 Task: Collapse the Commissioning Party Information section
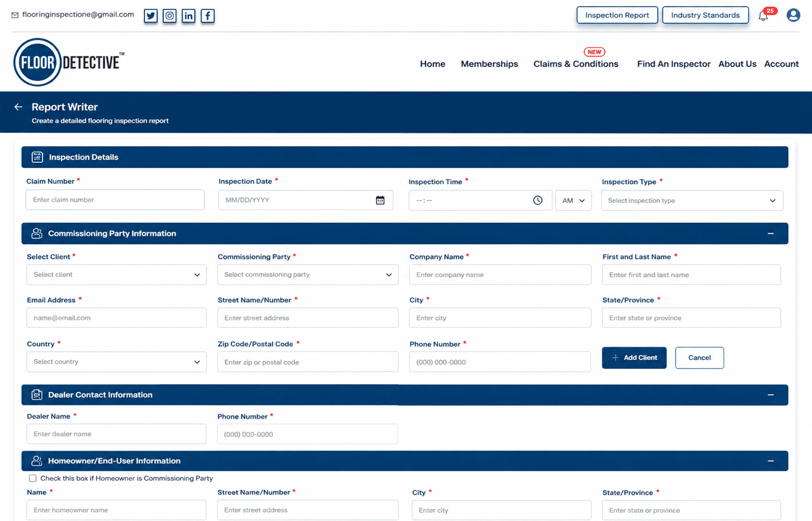(x=770, y=234)
